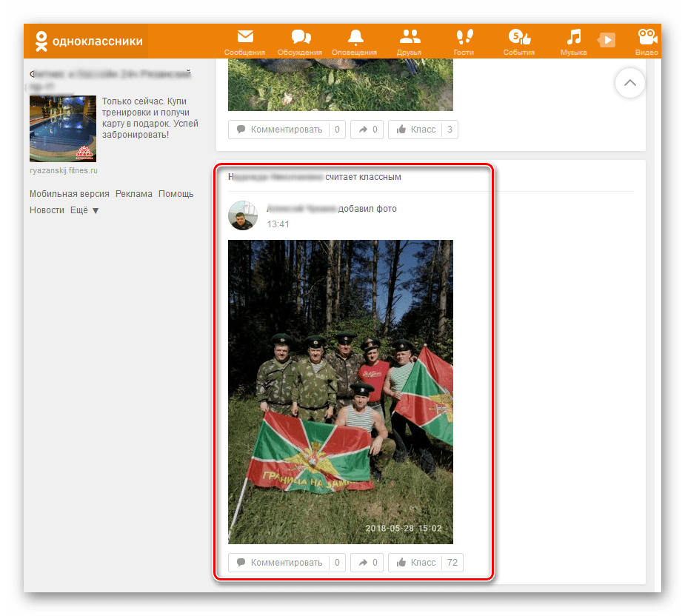Open События (Events) icon

tap(518, 38)
